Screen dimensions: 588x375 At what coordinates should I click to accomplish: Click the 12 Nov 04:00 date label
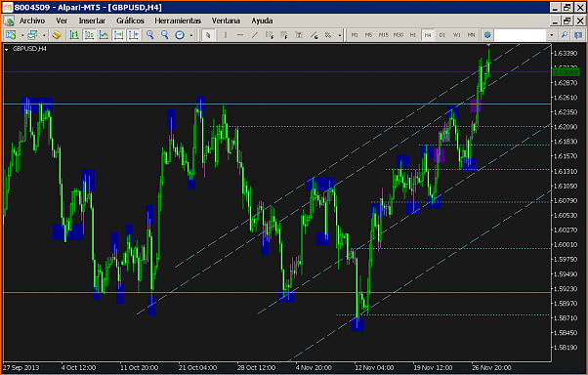tap(374, 367)
